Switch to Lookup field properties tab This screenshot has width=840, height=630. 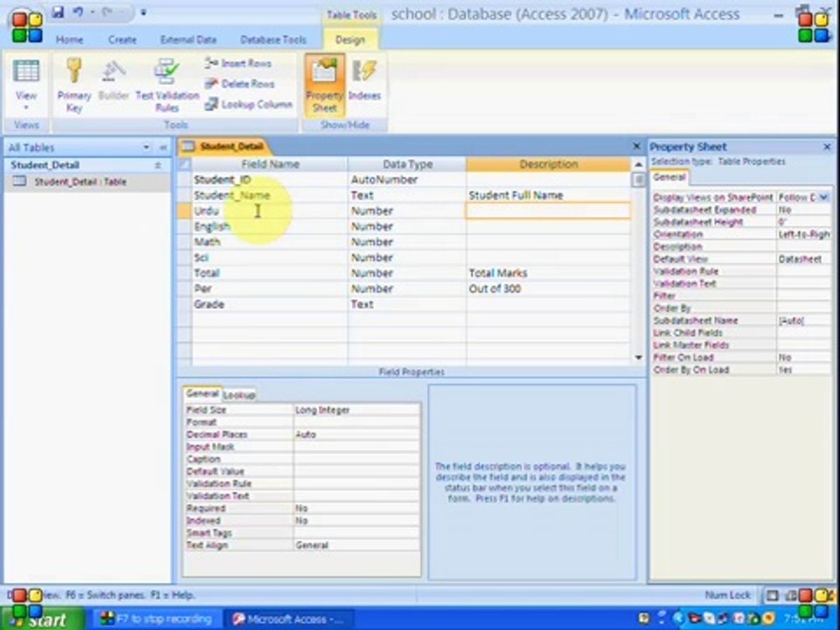[x=239, y=395]
